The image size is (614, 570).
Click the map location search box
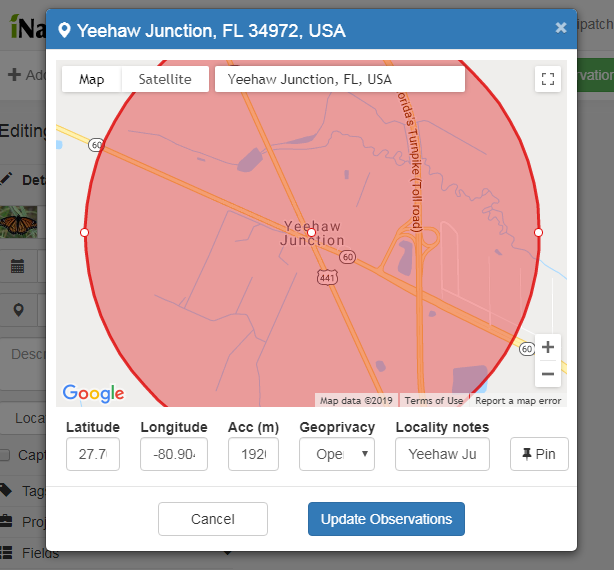339,79
